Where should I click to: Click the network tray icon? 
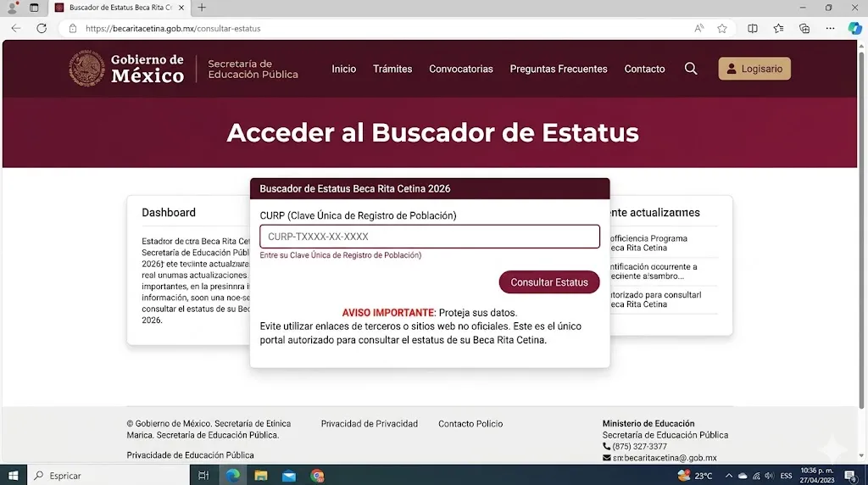pyautogui.click(x=756, y=476)
